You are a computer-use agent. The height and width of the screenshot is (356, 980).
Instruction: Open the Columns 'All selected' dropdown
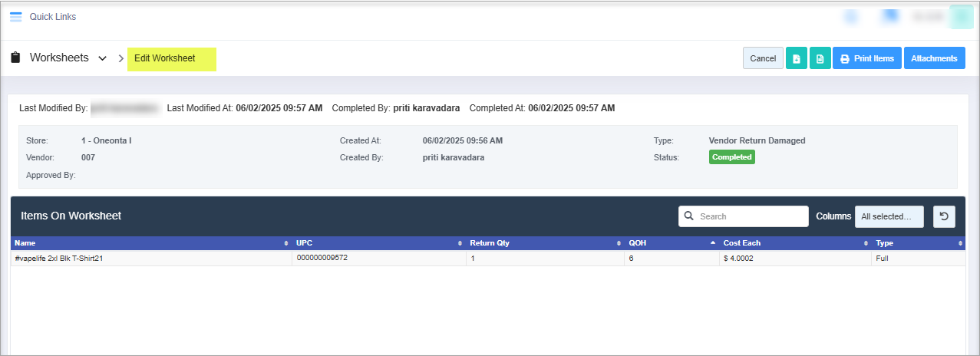click(889, 216)
